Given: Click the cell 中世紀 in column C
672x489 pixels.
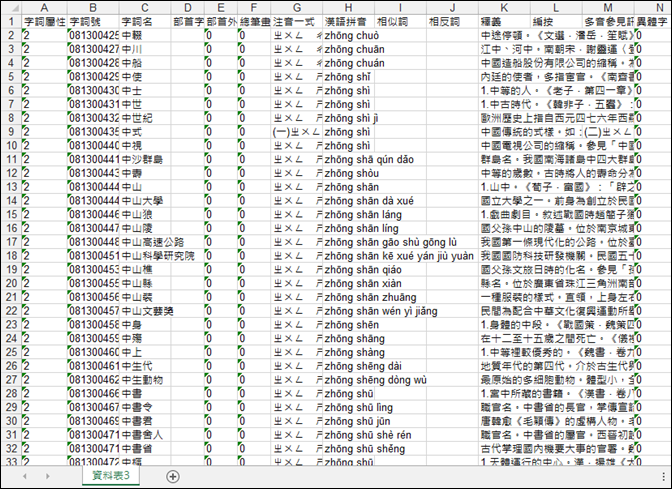Looking at the screenshot, I should click(x=144, y=118).
